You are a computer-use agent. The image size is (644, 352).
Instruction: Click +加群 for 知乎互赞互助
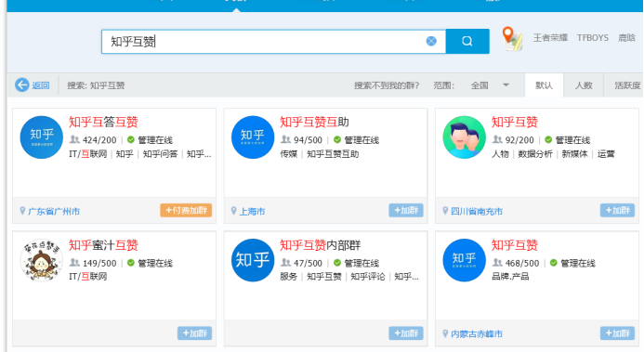pos(406,211)
